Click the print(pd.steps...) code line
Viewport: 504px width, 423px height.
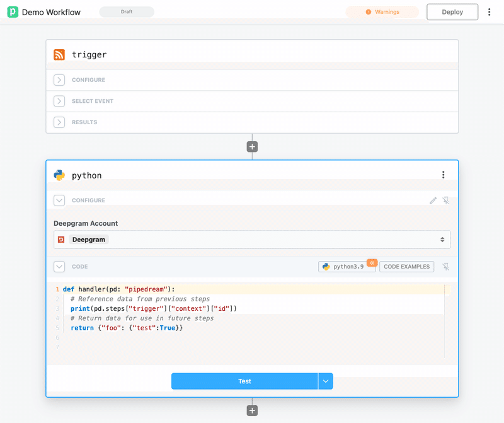click(x=154, y=308)
